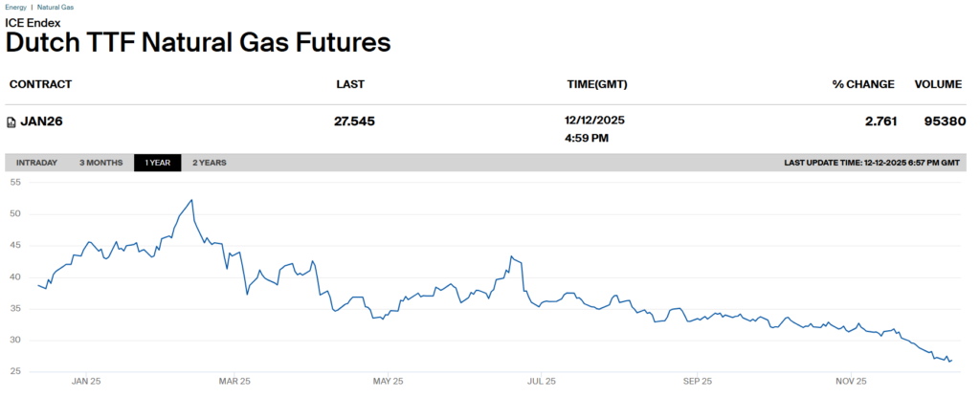Viewport: 980px width, 397px height.
Task: Click the VOLUME column header
Action: point(938,84)
